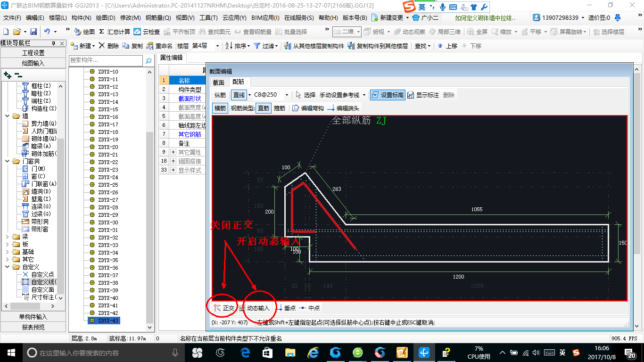Open 文件(F) menu
644x362 pixels.
click(12, 18)
